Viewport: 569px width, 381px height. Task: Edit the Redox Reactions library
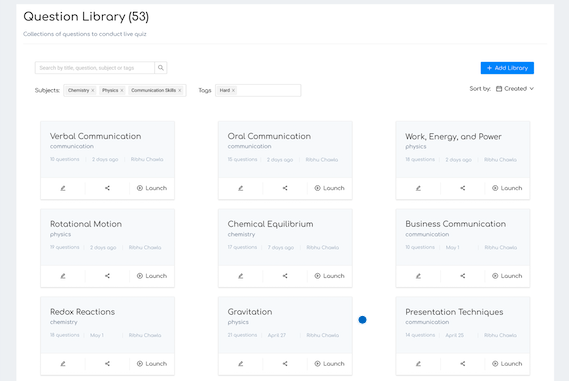[63, 364]
